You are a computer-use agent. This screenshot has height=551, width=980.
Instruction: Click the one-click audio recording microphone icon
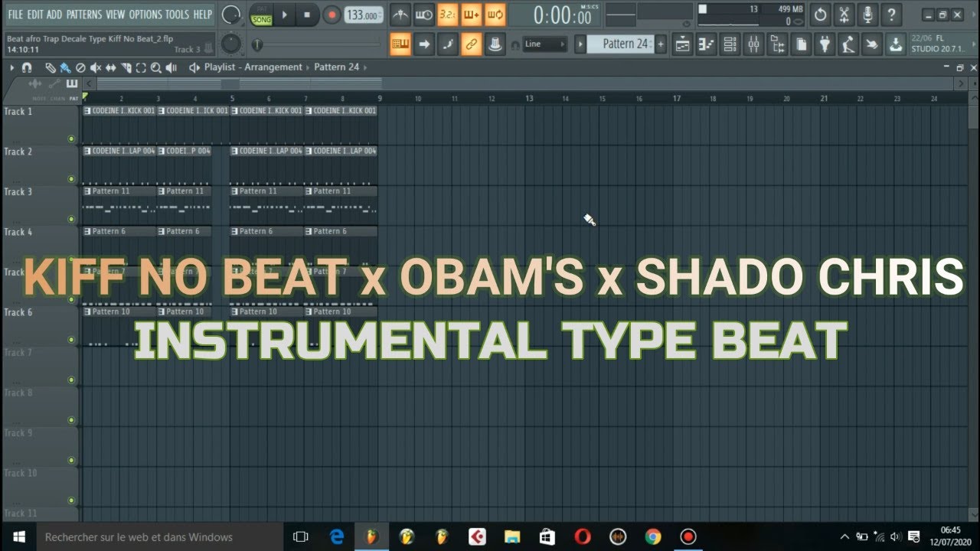(x=867, y=15)
